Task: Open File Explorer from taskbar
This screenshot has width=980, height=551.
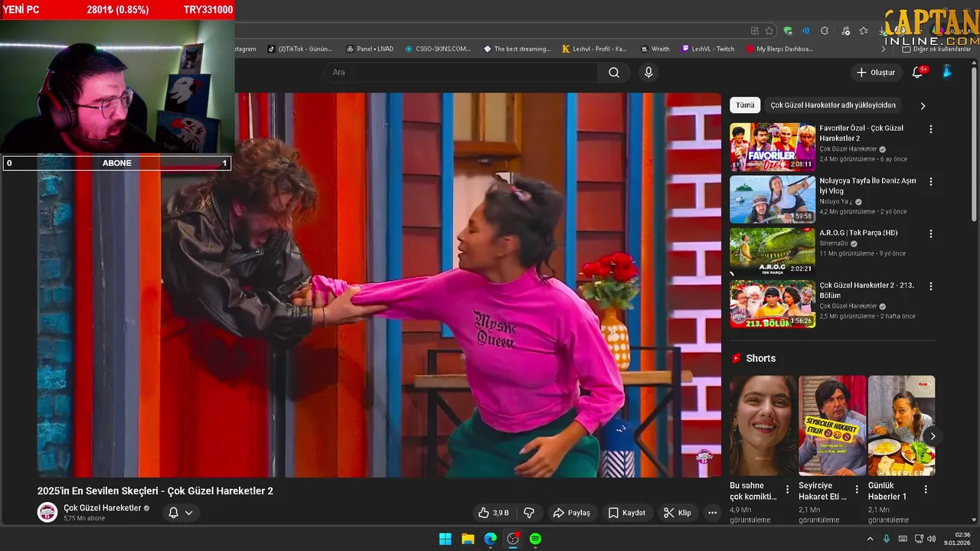Action: point(468,539)
